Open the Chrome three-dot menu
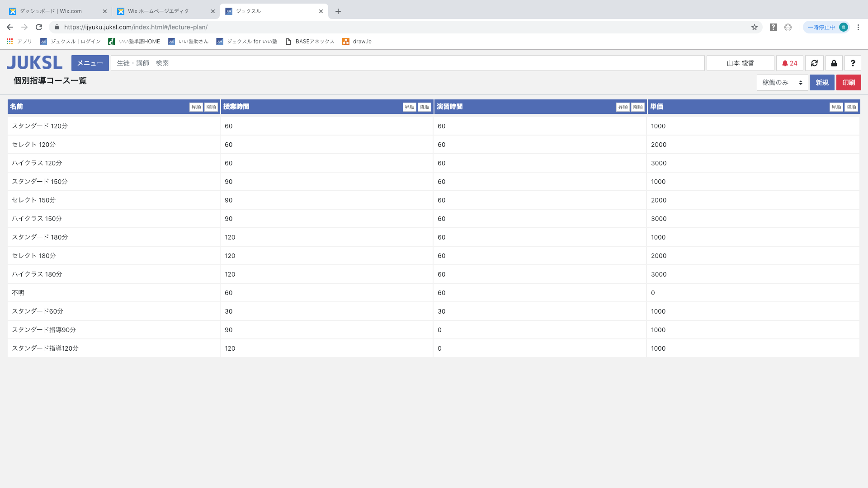868x488 pixels. [x=858, y=27]
